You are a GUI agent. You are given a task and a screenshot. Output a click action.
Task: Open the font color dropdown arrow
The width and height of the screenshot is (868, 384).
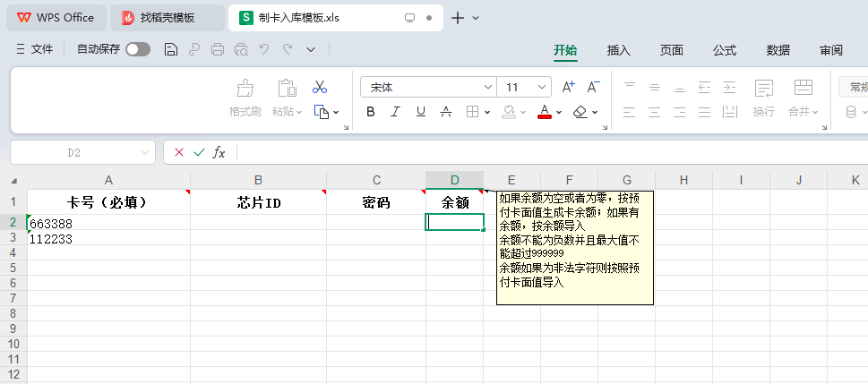coord(559,113)
